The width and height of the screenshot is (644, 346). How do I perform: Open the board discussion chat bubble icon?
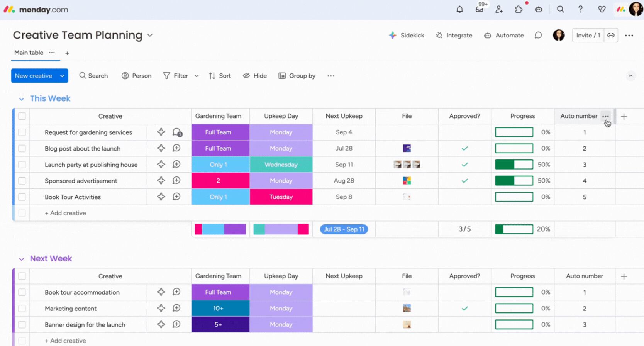coord(538,36)
